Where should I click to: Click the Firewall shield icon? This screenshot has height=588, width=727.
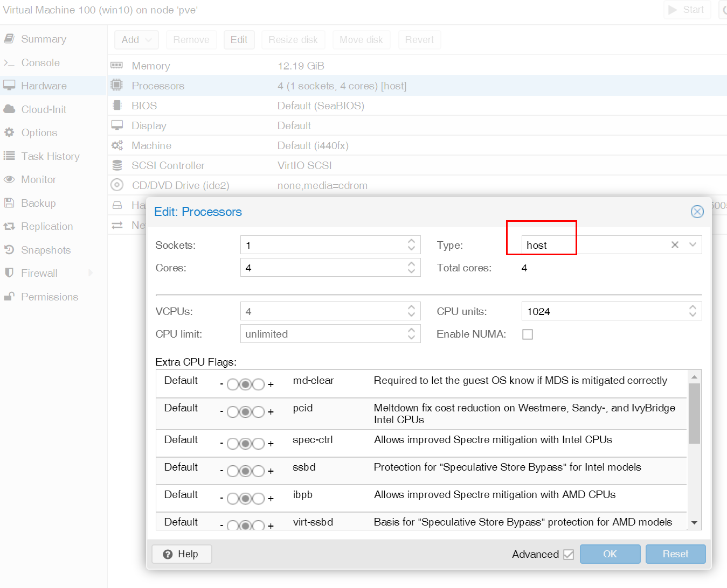pyautogui.click(x=9, y=273)
